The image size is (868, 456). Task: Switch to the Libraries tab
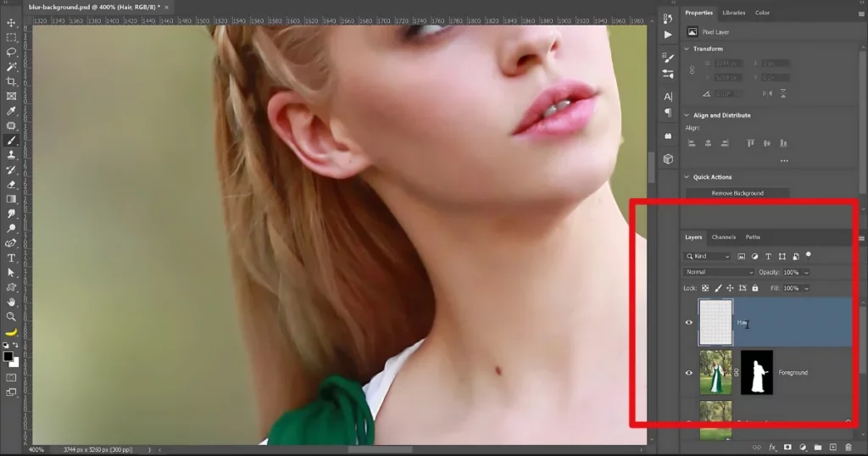pyautogui.click(x=733, y=13)
